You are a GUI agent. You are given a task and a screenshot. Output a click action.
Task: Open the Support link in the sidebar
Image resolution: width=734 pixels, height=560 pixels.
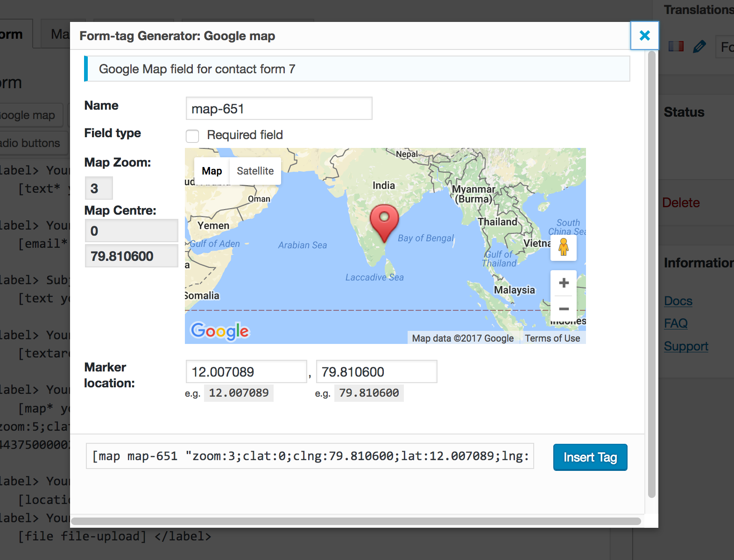[x=686, y=346]
